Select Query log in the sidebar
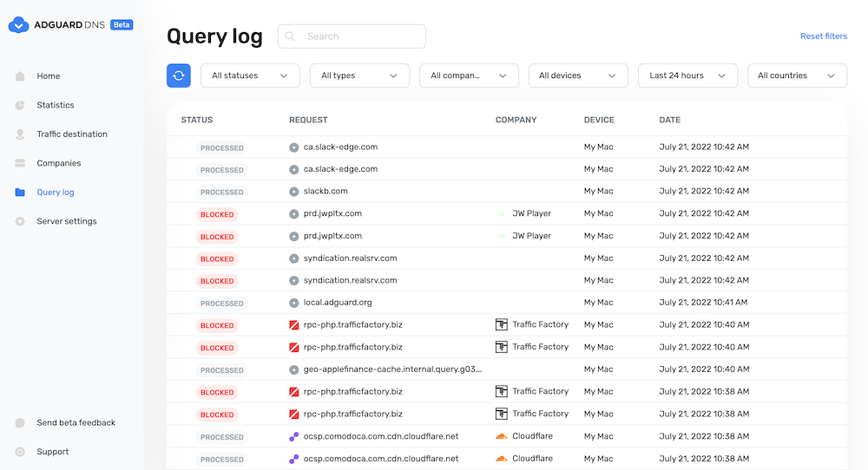The width and height of the screenshot is (868, 470). point(56,193)
